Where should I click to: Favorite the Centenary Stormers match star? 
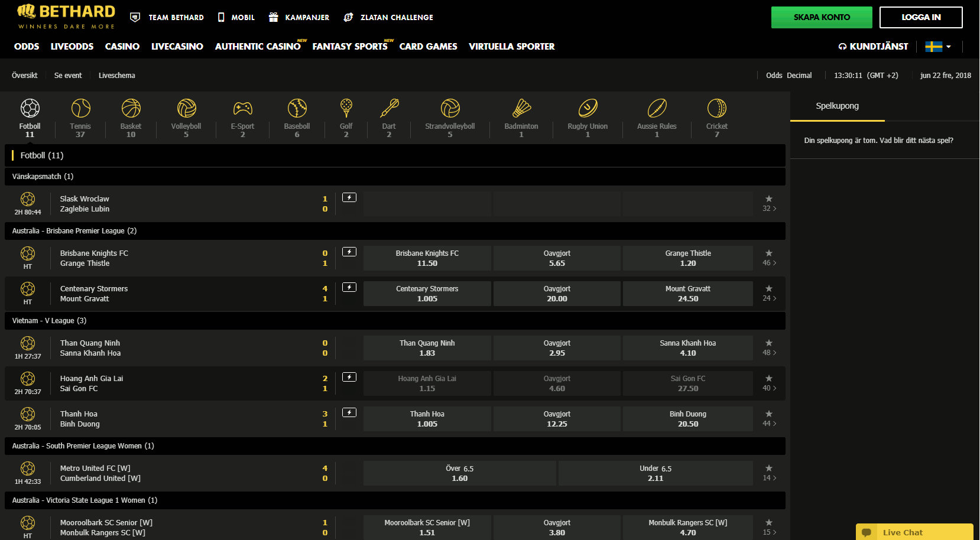pos(769,288)
